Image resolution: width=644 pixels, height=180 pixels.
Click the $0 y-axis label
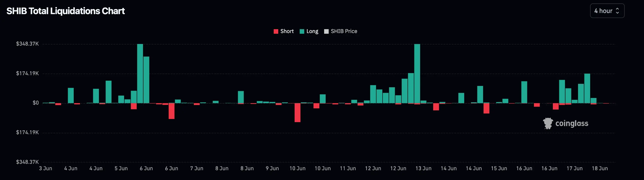pyautogui.click(x=35, y=103)
